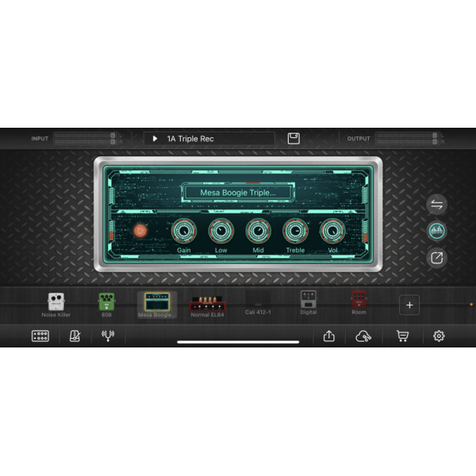Open settings with the gear icon
This screenshot has height=476, width=476.
(439, 336)
